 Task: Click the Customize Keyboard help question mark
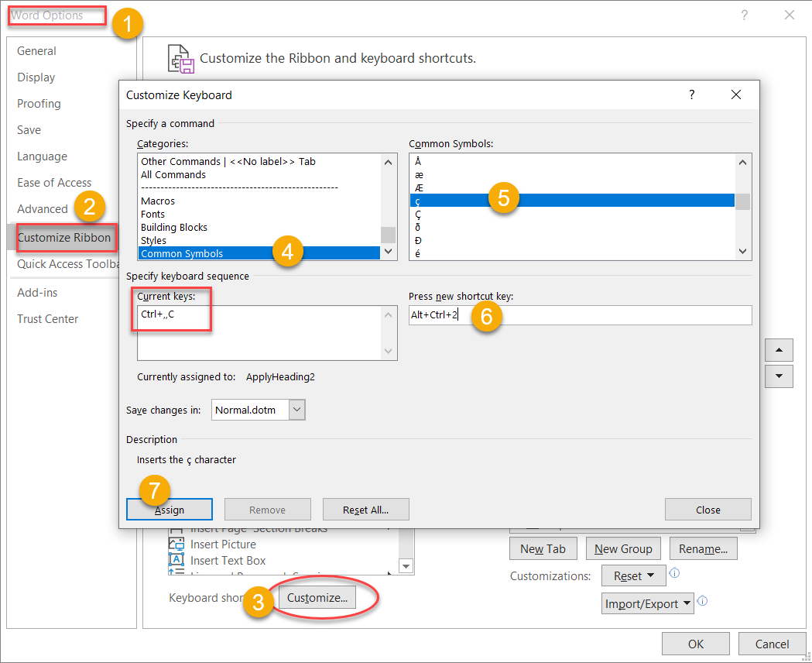point(691,94)
